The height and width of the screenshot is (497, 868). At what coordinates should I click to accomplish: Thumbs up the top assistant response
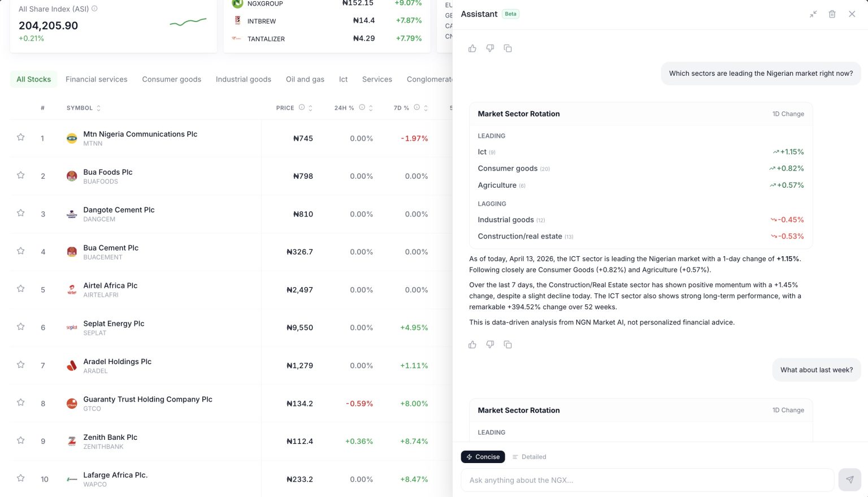(472, 49)
